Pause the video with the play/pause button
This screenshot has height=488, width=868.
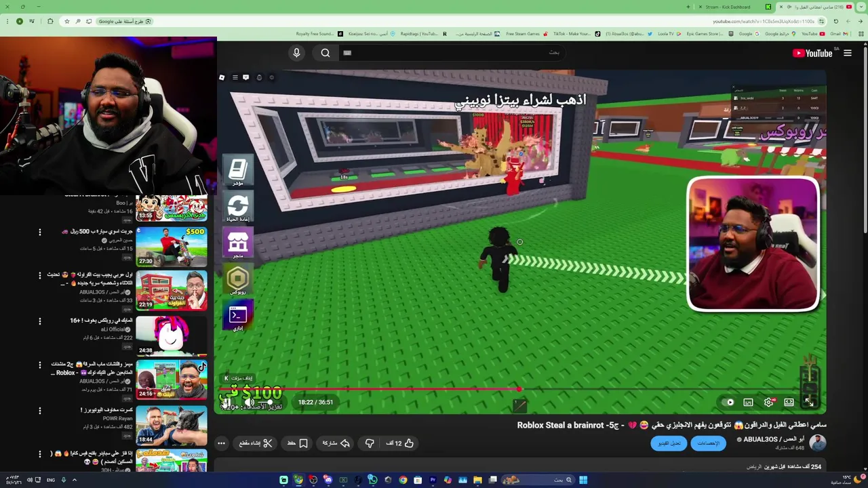(228, 403)
